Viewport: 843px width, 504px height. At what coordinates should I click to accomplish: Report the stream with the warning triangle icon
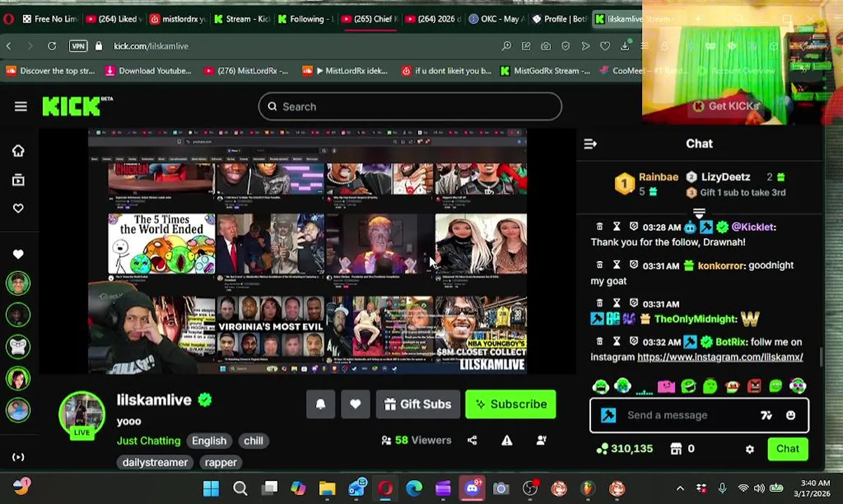[x=506, y=440]
